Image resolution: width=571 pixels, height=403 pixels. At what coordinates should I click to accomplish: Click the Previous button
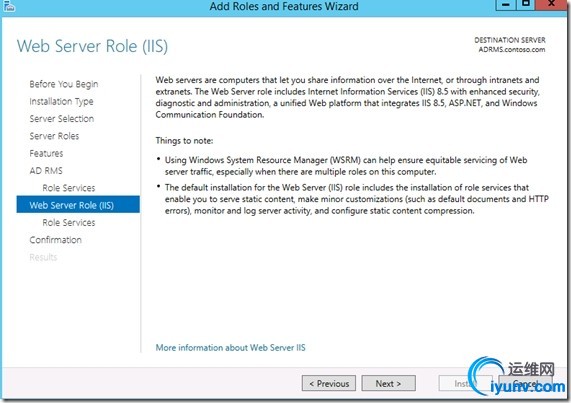click(329, 383)
